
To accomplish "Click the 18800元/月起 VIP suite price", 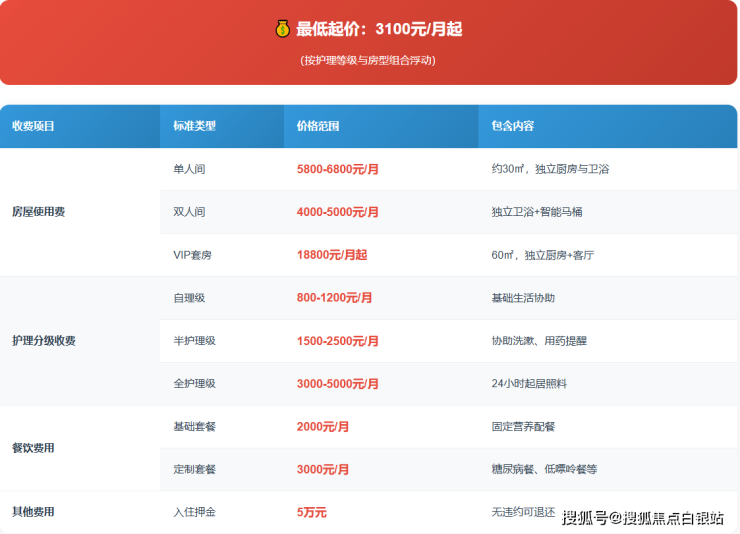I will 332,255.
